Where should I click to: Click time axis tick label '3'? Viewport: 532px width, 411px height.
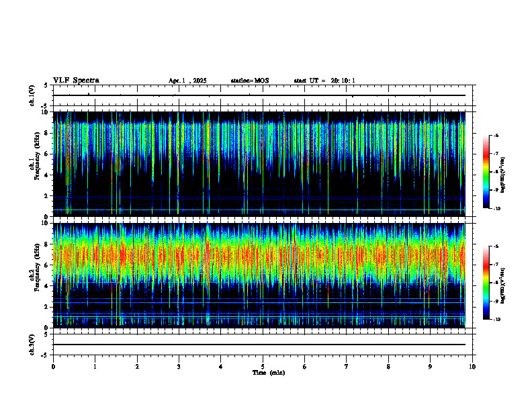pyautogui.click(x=179, y=367)
